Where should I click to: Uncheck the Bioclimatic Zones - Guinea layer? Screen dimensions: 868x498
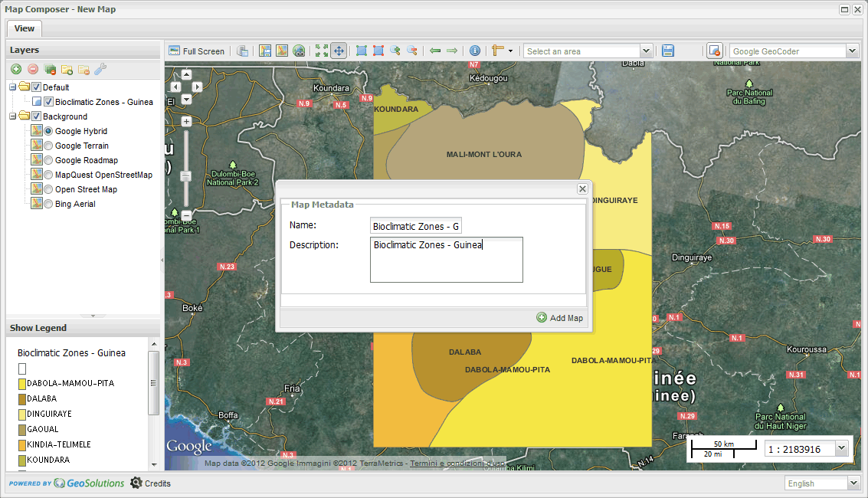pyautogui.click(x=48, y=102)
